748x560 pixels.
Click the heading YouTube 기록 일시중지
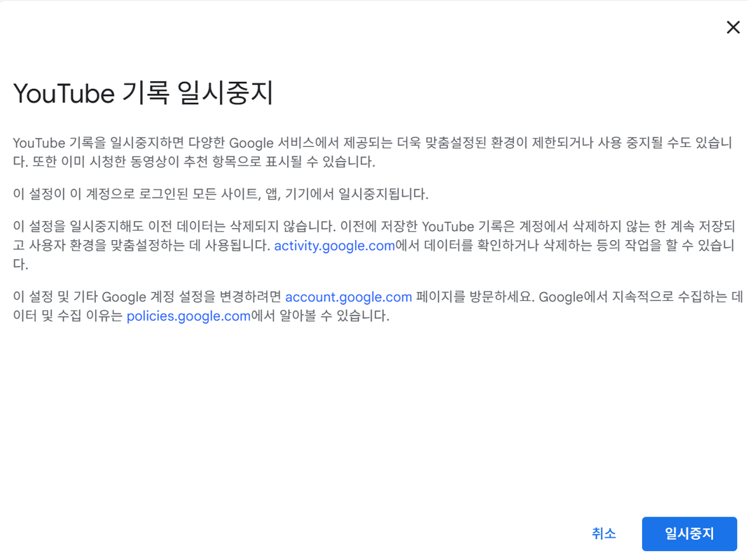pyautogui.click(x=143, y=92)
